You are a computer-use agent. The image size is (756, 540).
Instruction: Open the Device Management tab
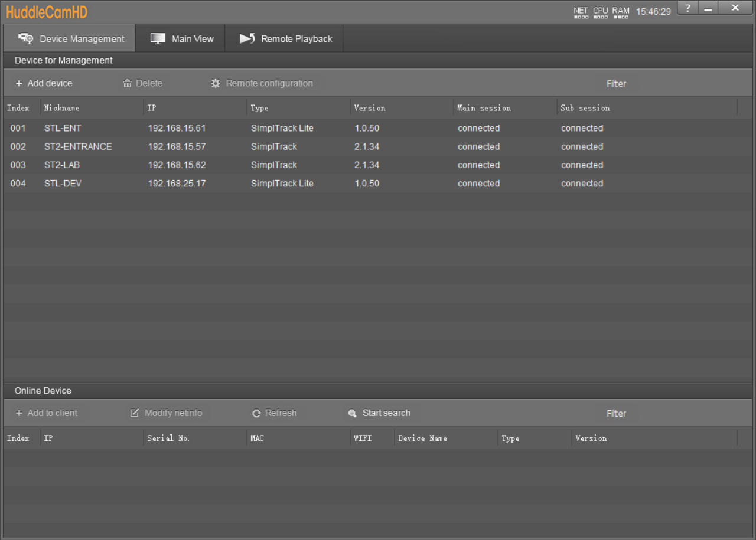70,38
